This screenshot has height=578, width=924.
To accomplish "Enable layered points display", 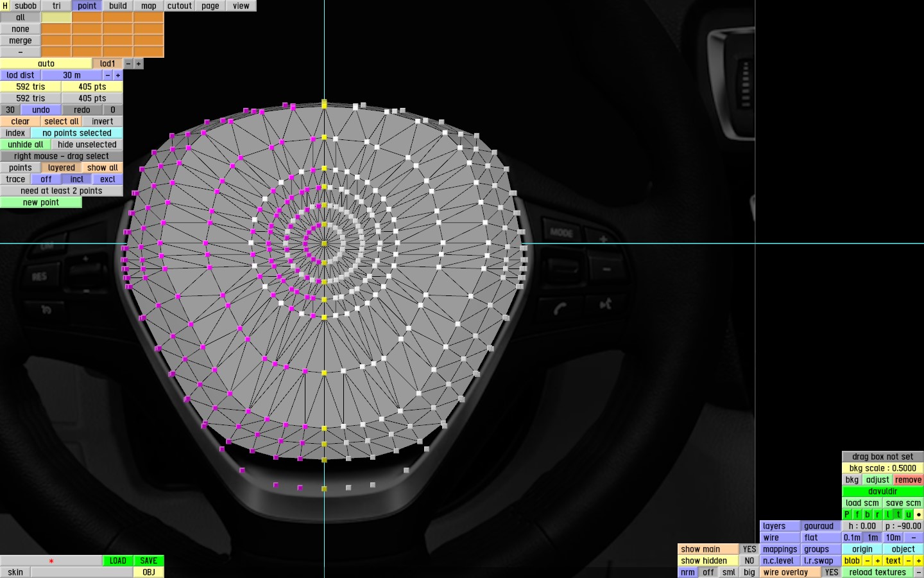I will click(x=62, y=168).
